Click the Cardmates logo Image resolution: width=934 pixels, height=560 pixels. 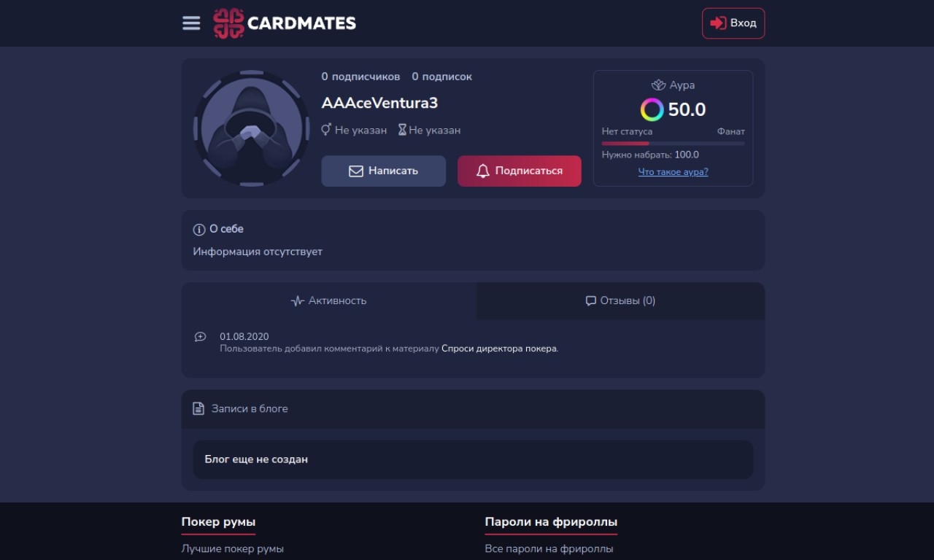coord(285,23)
